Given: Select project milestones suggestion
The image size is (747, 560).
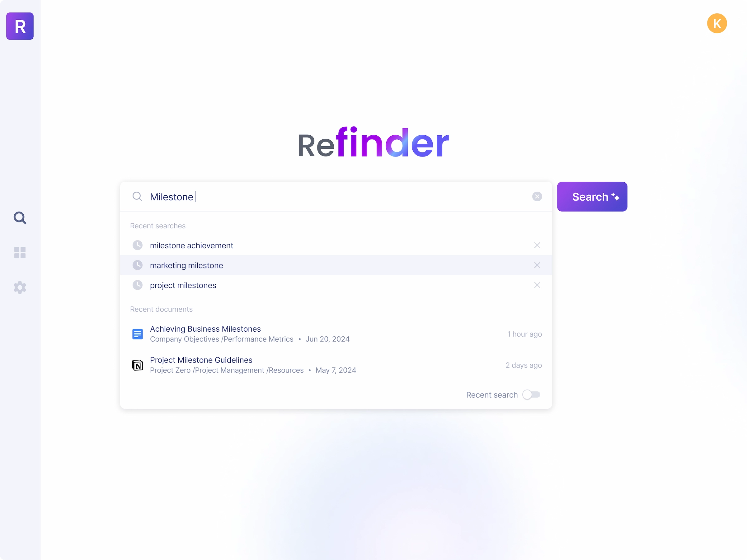Looking at the screenshot, I should 183,285.
